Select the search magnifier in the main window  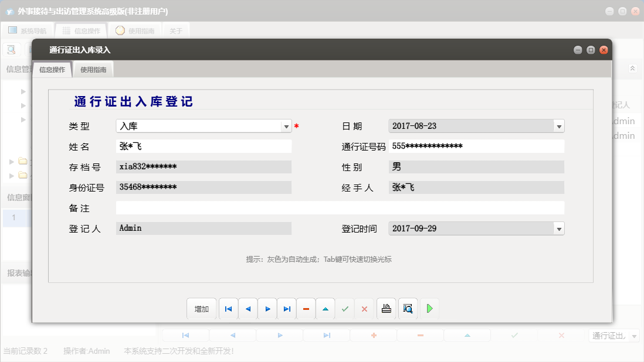point(11,49)
